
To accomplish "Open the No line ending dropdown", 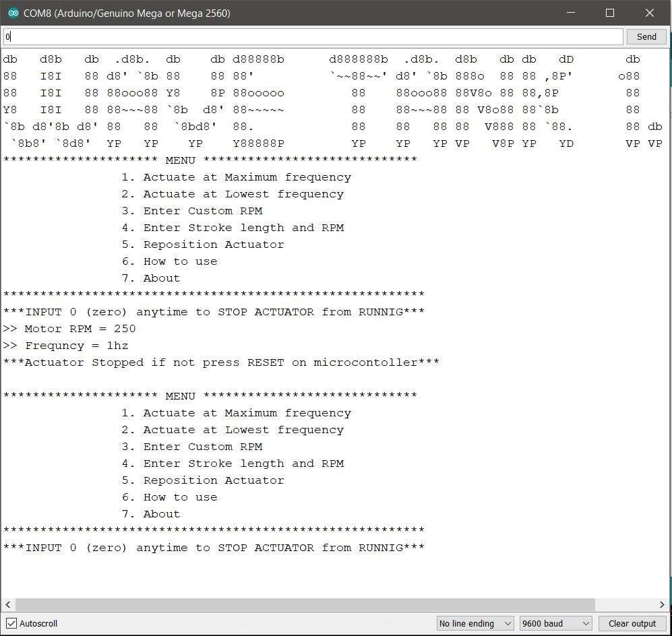I will (x=475, y=624).
